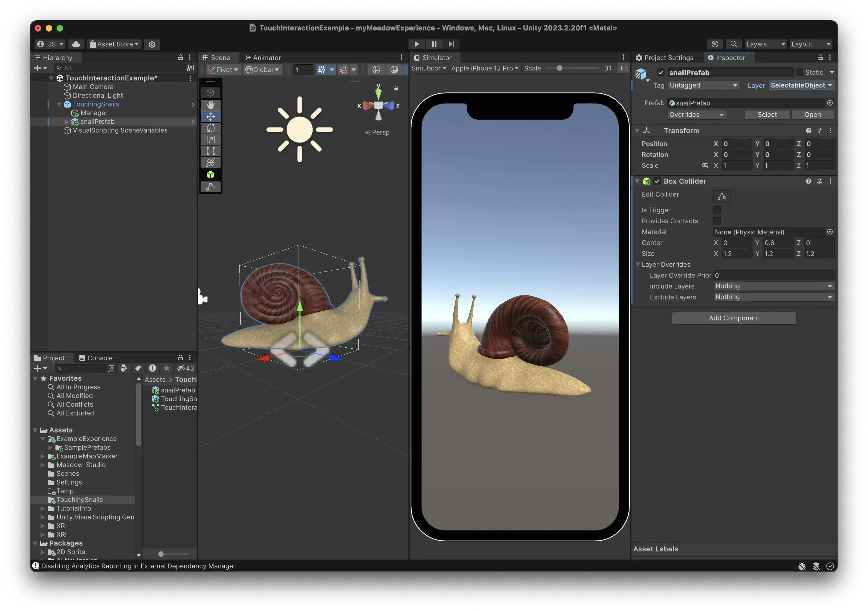Image resolution: width=868 pixels, height=612 pixels.
Task: Click the Edit Collider icon in Box Collider
Action: (x=721, y=196)
